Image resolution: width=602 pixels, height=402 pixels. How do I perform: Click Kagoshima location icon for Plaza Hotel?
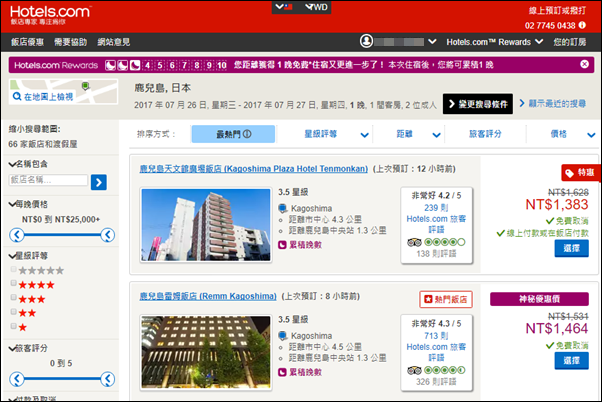[x=283, y=208]
